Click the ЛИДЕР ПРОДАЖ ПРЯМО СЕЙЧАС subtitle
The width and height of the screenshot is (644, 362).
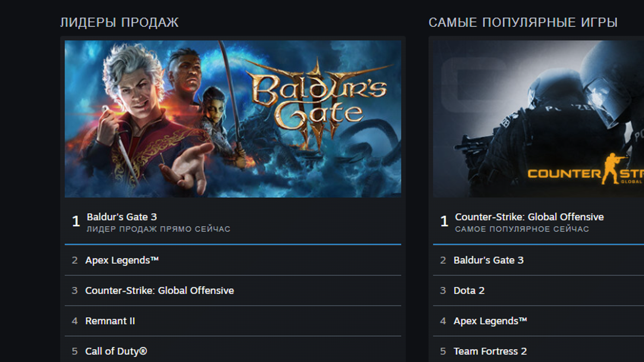point(159,229)
